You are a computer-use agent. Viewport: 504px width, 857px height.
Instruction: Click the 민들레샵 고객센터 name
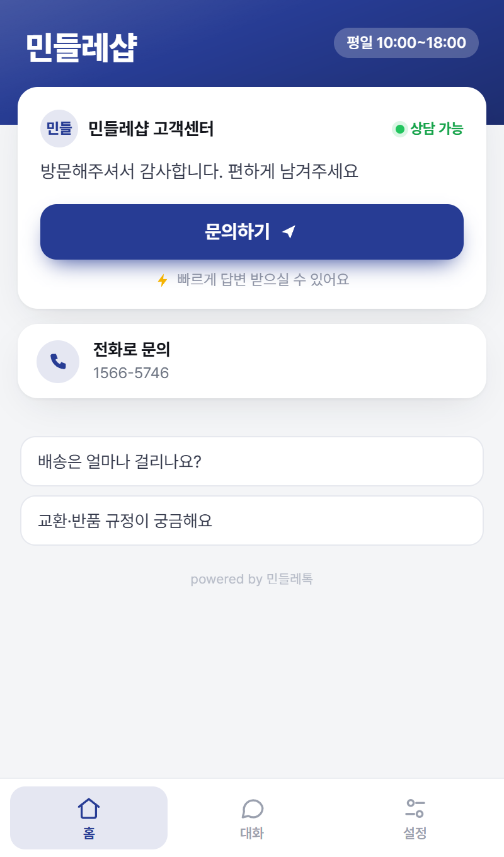pos(151,129)
